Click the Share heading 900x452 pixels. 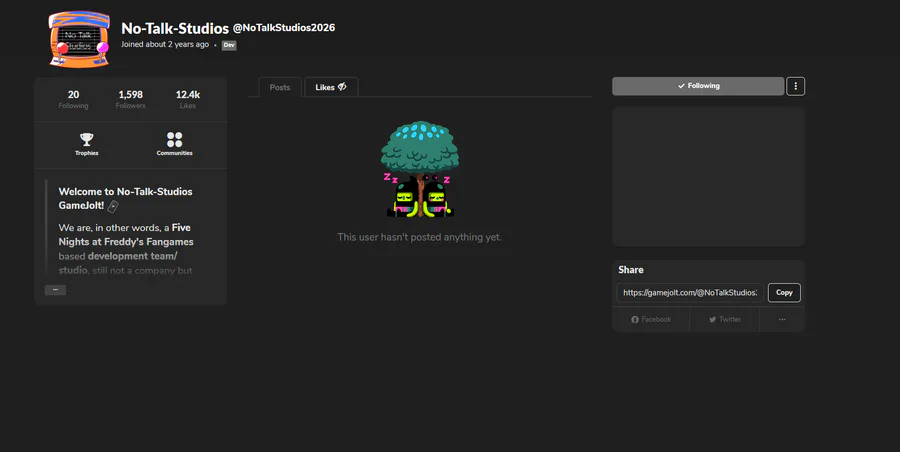point(631,270)
